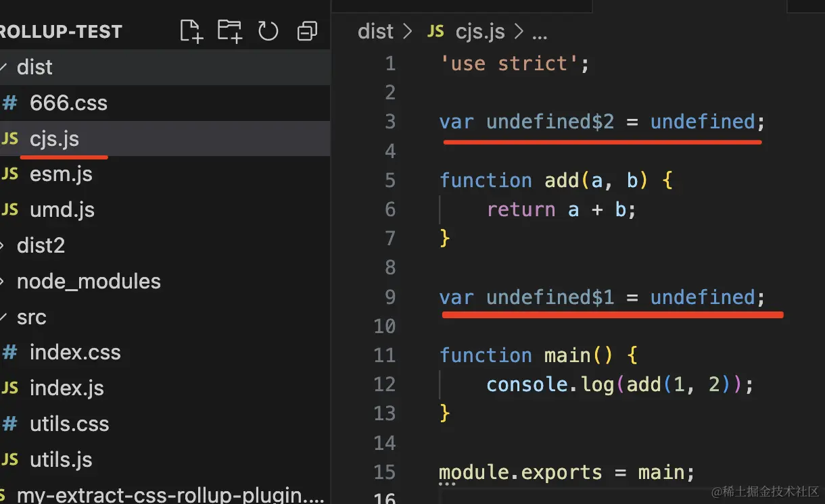This screenshot has width=825, height=504.
Task: Open index.js in the src folder
Action: [165, 388]
